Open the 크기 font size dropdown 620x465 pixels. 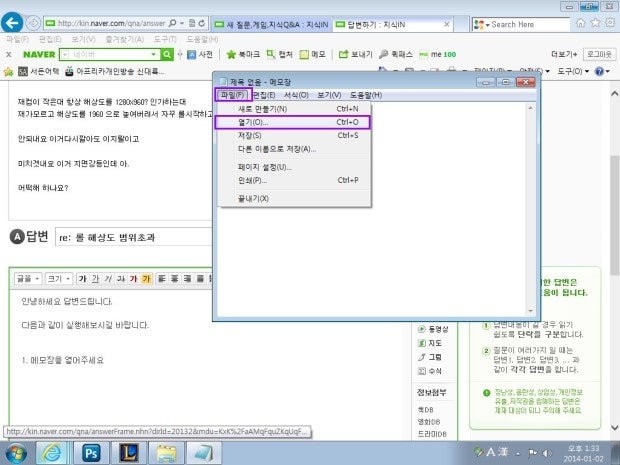[59, 278]
